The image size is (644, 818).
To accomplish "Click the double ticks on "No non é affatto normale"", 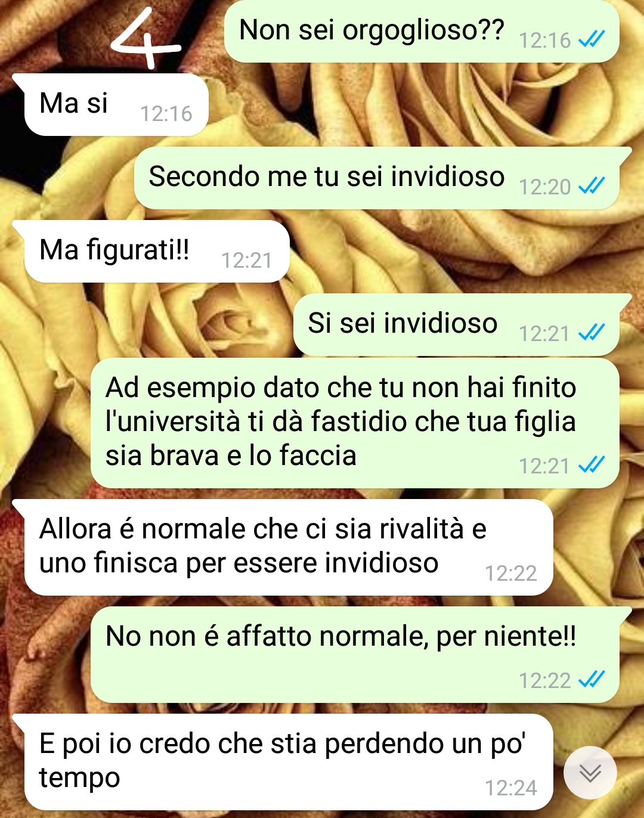I will (592, 680).
